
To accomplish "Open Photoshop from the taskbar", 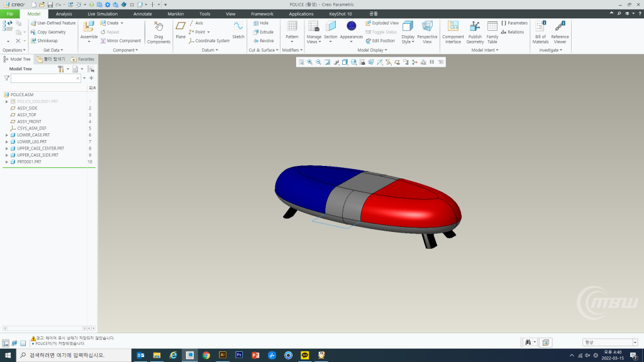I will pos(239,356).
